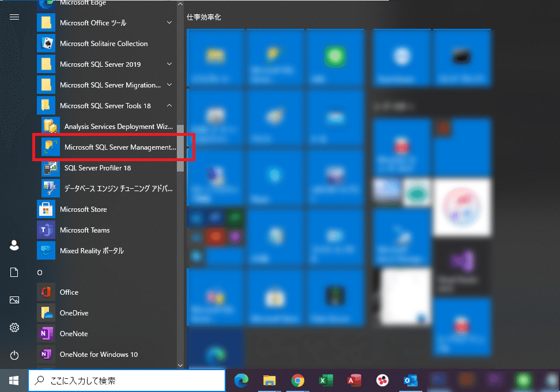Open the データベース エンジン チューニング icon
This screenshot has width=560, height=392.
coord(50,188)
